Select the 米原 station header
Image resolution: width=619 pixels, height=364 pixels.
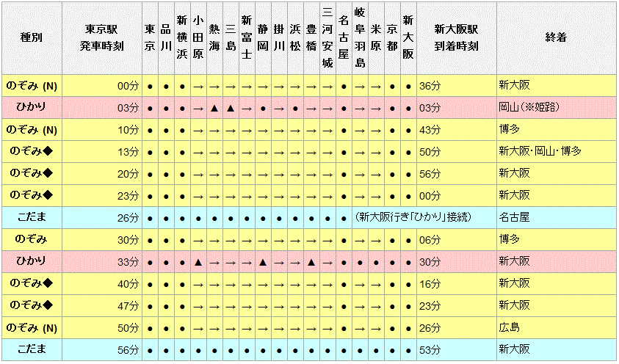pyautogui.click(x=376, y=38)
